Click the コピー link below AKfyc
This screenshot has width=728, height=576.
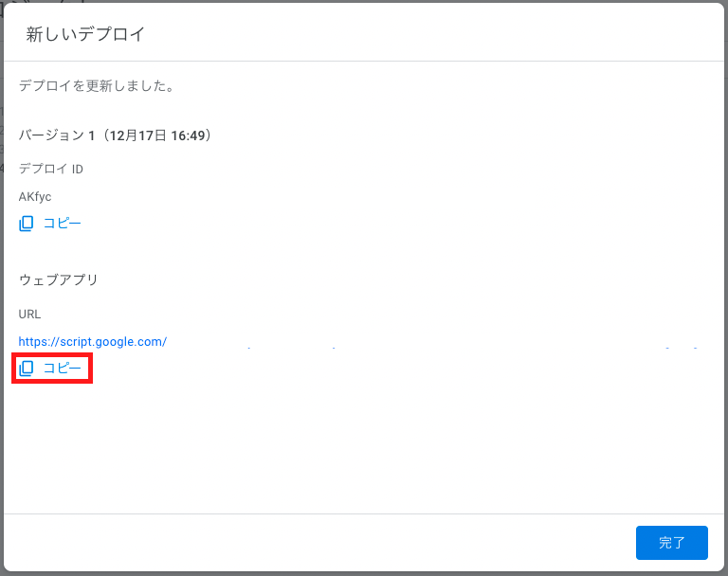[x=63, y=224]
